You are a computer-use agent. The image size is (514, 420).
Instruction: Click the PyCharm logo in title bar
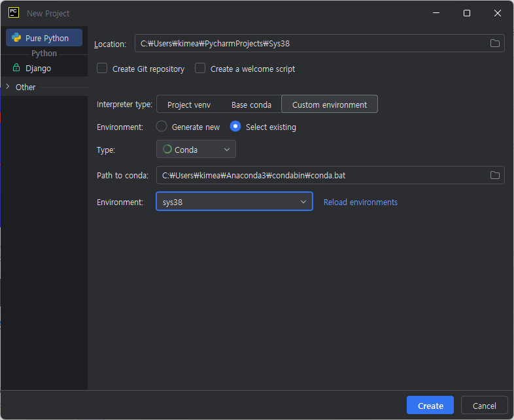pyautogui.click(x=14, y=13)
